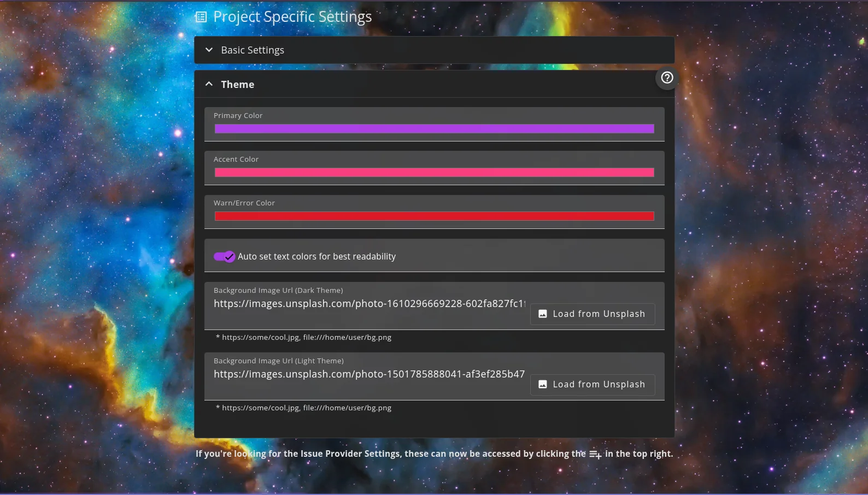Viewport: 868px width, 495px height.
Task: Open the Theme help question mark icon
Action: point(667,78)
